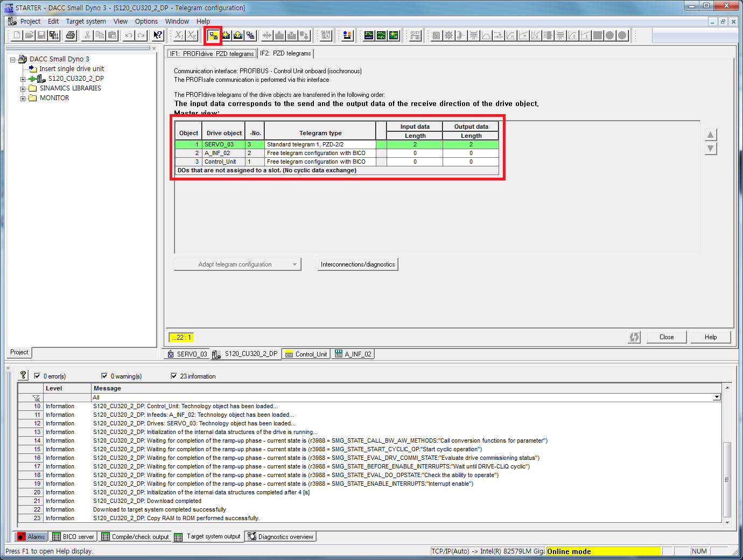The image size is (743, 560).
Task: Toggle the 0 warning(s) checkbox
Action: [104, 376]
